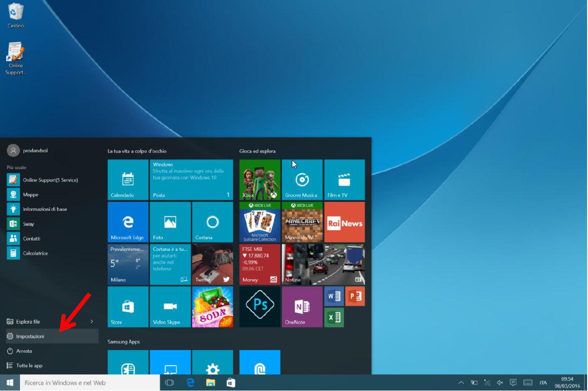Screen dimensions: 588x391
Task: Launch the Candy Crush Soda tile
Action: tap(213, 306)
